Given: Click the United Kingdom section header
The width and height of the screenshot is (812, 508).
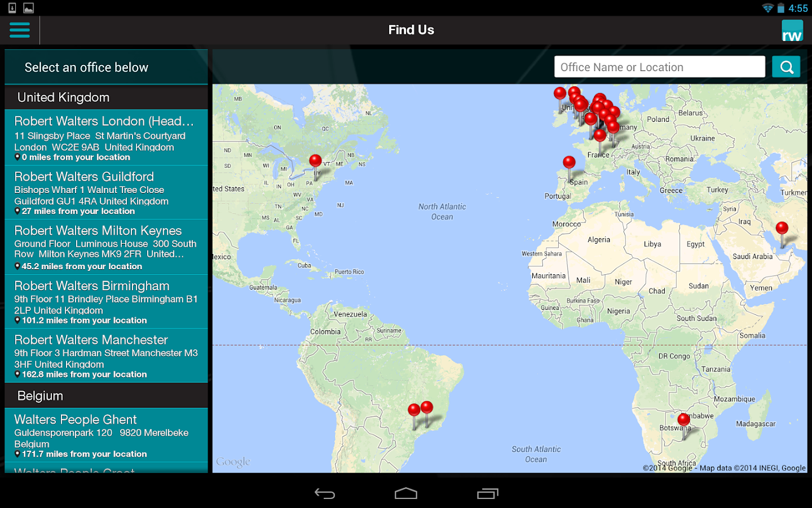Looking at the screenshot, I should 106,97.
